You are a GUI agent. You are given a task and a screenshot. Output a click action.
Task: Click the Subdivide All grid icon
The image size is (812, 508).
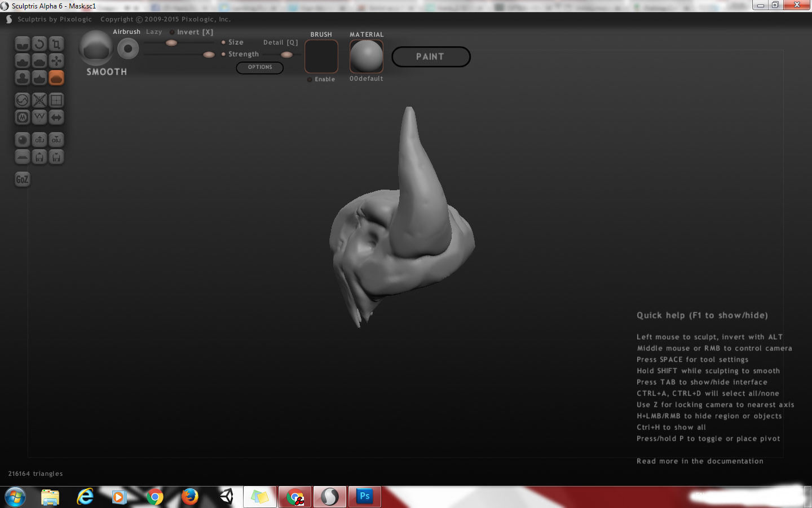coord(56,100)
